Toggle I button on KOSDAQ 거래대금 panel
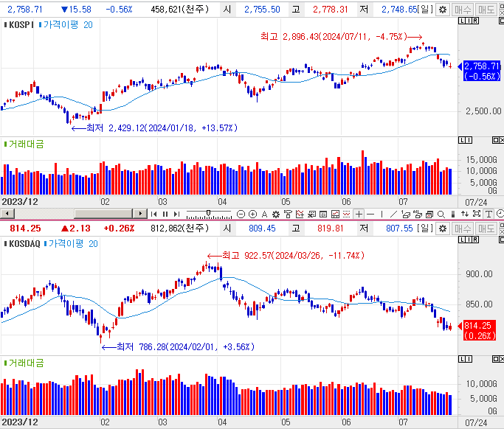 pos(469,359)
